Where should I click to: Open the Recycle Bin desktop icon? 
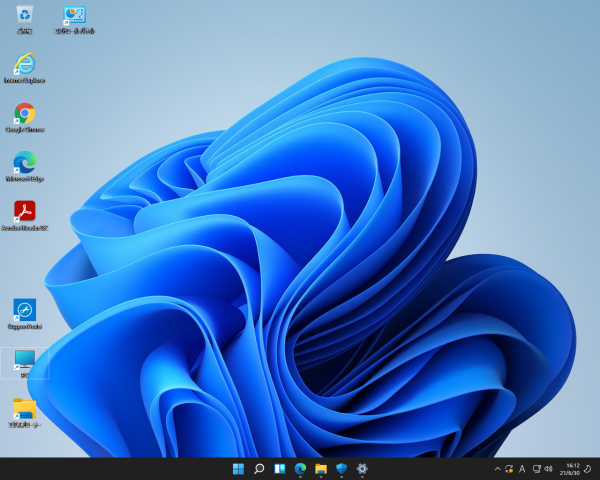pos(25,20)
